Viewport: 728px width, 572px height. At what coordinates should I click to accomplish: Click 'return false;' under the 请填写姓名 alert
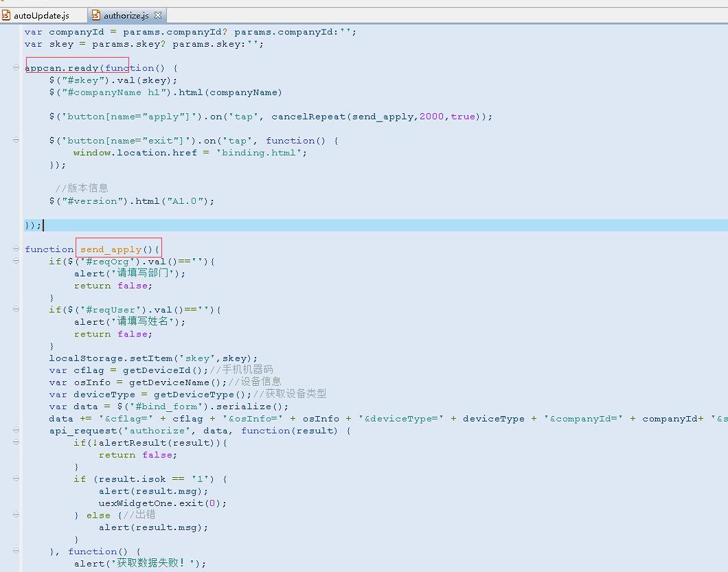(x=113, y=334)
